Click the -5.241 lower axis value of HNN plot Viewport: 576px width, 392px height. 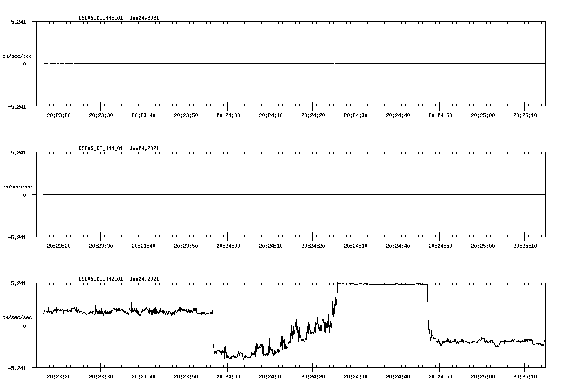click(x=17, y=237)
